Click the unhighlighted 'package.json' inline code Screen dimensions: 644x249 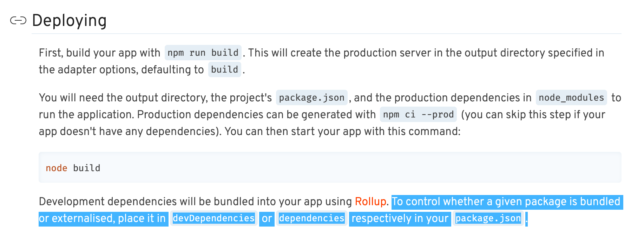pos(311,98)
